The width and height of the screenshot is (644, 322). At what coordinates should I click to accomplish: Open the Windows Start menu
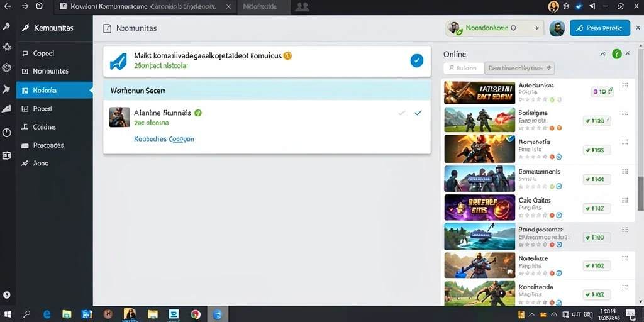[x=8, y=314]
